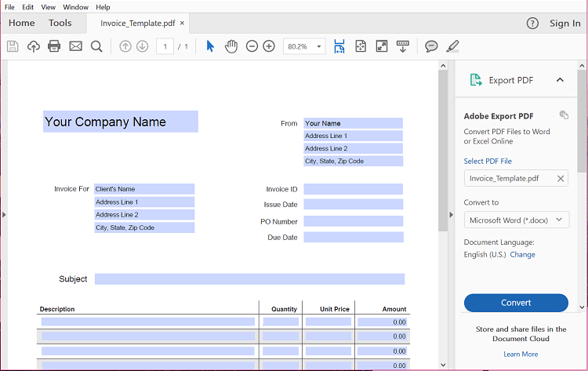Send file by email envelope icon

click(75, 46)
